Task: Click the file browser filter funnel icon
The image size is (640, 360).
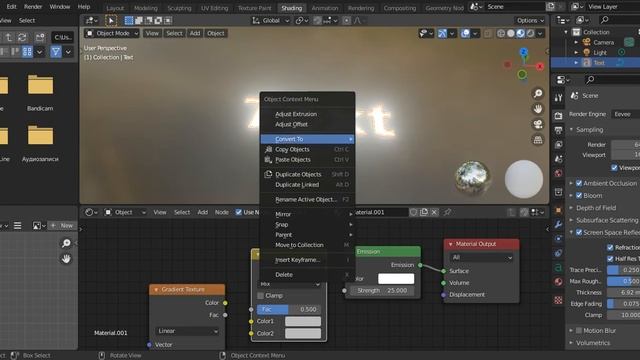Action: 56,51
